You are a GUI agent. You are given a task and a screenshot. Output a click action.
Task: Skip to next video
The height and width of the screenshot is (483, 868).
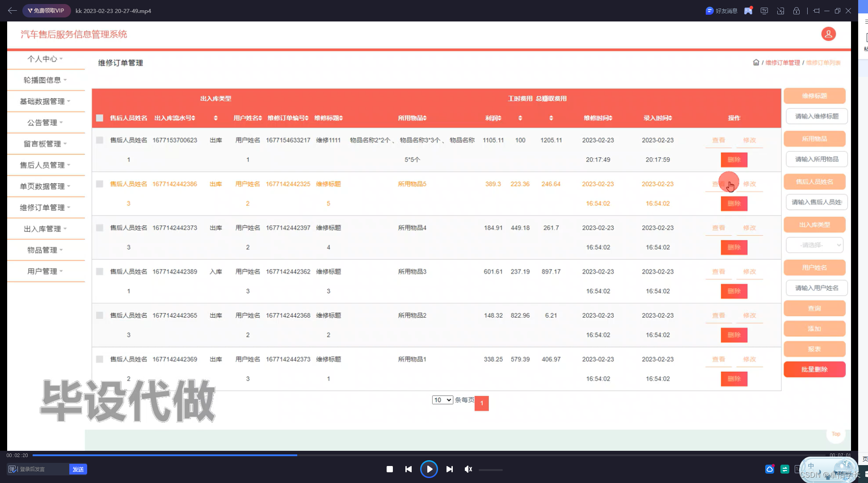click(450, 469)
